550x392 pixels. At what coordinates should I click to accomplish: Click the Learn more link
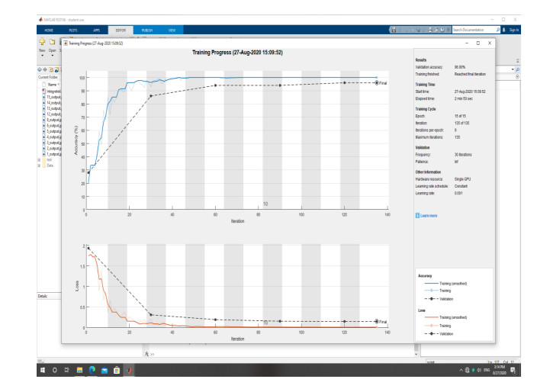pos(429,216)
